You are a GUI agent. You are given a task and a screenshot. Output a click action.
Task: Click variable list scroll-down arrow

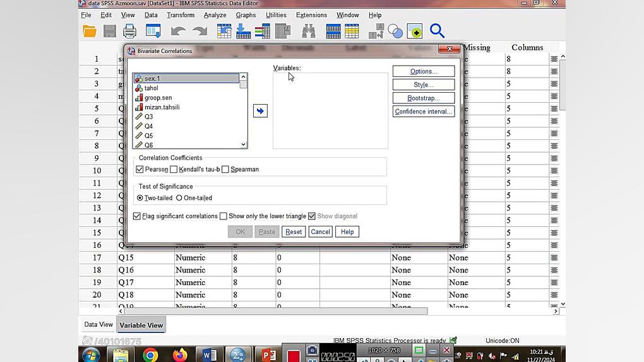click(243, 144)
